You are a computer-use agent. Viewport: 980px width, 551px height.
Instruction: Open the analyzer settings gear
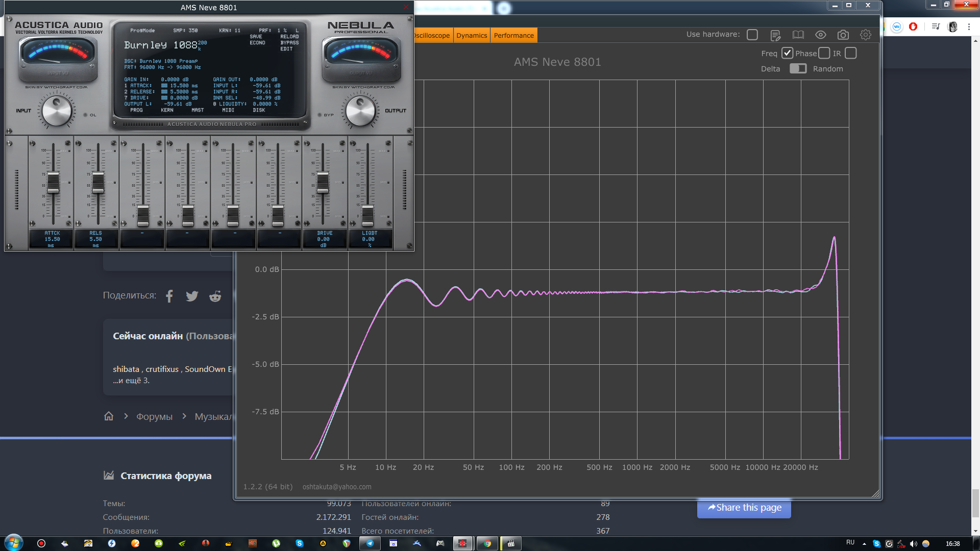(x=865, y=35)
